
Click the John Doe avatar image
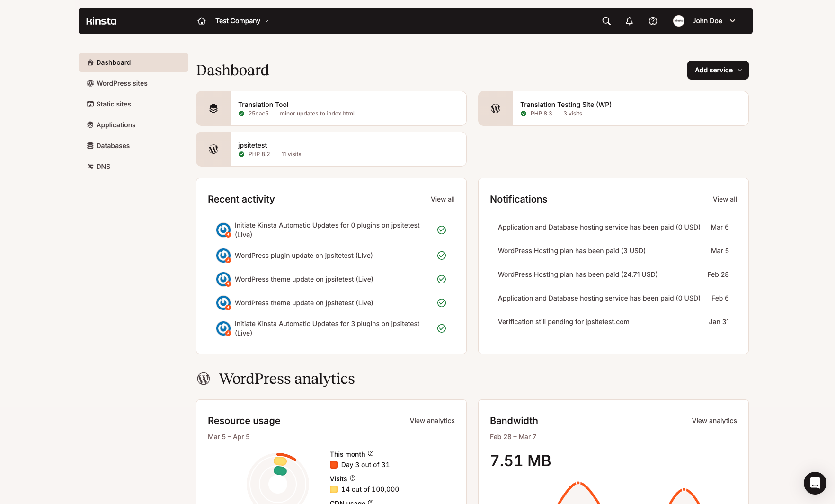pos(679,21)
